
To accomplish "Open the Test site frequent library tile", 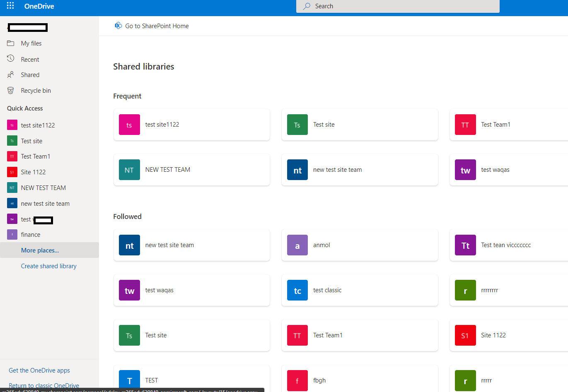I will [x=360, y=124].
